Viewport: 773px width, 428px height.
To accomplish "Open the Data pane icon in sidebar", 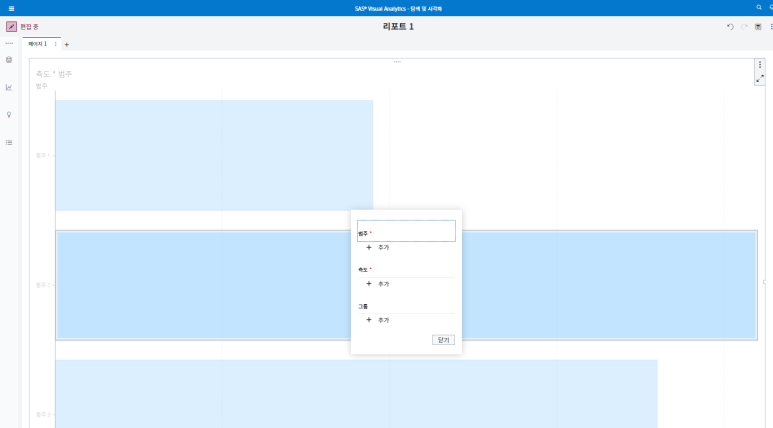I will 9,60.
